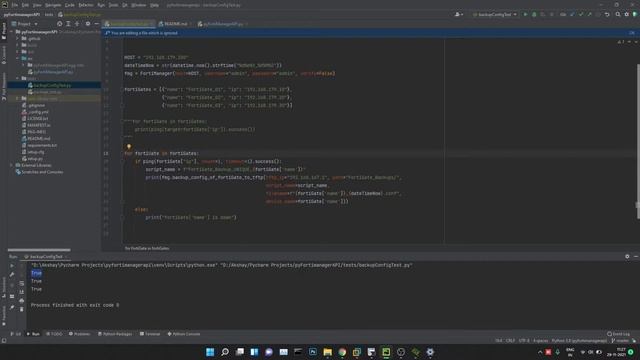Open IDE settings gear in top toolbar
Viewport: 640px width, 360px height.
pyautogui.click(x=627, y=14)
